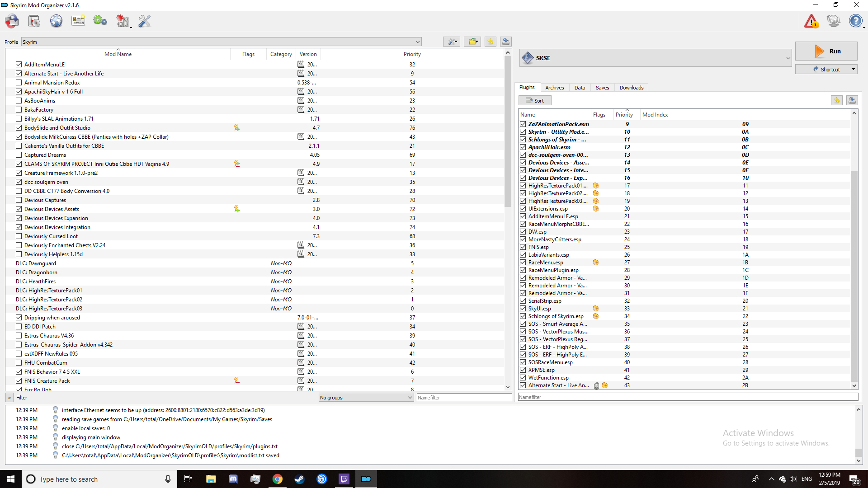Click the version icon beside AddItemMenuLE
The image size is (868, 488).
[301, 65]
